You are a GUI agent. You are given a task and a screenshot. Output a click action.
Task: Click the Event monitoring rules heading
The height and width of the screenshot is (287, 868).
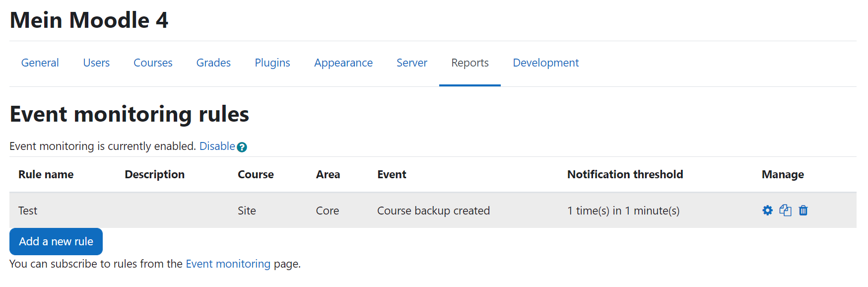coord(129,114)
